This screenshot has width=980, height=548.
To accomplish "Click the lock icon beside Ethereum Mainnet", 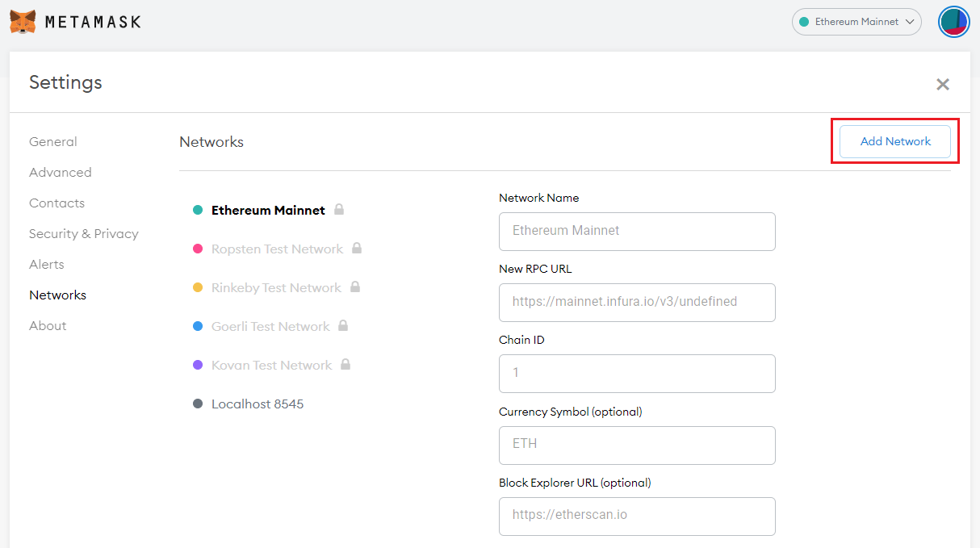I will click(x=339, y=209).
